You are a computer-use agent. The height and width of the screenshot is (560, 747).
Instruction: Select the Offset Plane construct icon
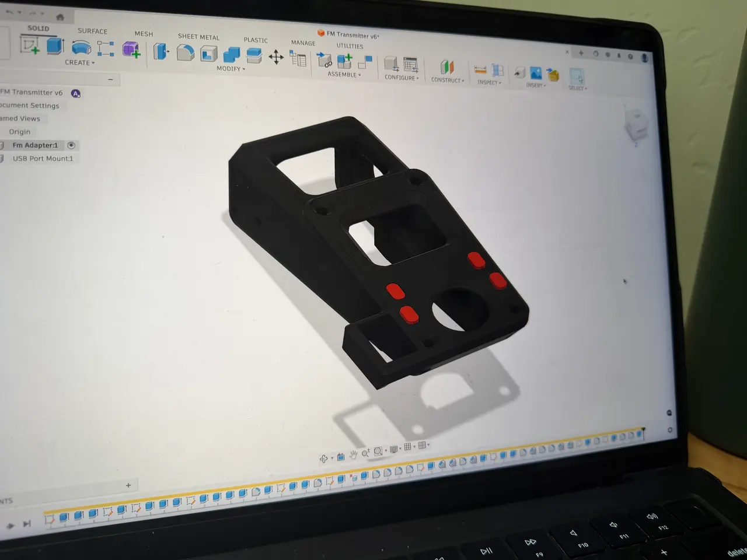pos(447,67)
